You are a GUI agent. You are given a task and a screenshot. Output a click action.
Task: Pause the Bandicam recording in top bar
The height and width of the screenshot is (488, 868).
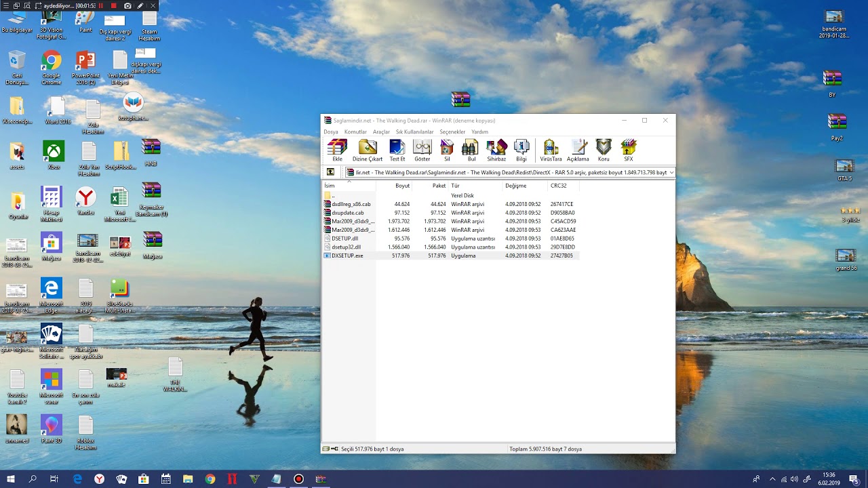(101, 5)
